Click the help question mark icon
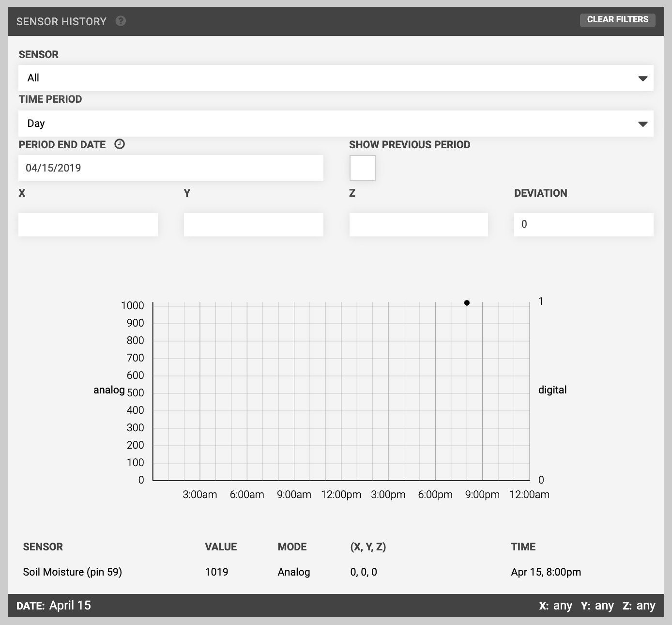The width and height of the screenshot is (672, 625). tap(121, 21)
